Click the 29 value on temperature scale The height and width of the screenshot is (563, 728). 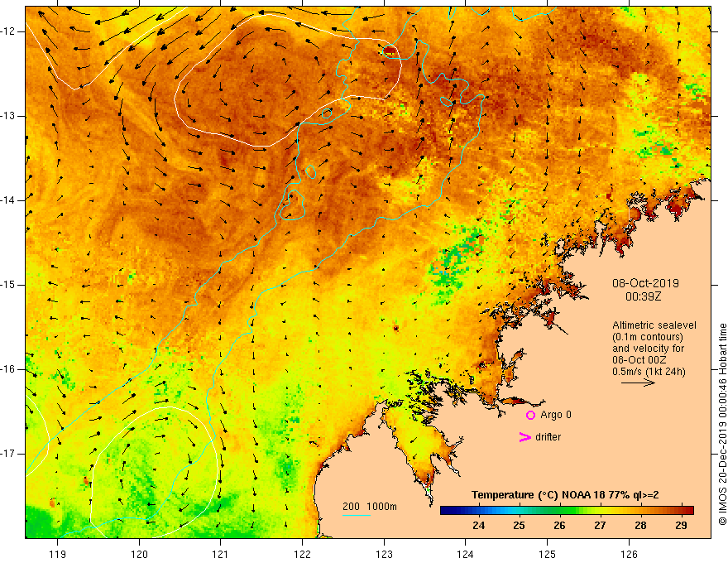(681, 526)
